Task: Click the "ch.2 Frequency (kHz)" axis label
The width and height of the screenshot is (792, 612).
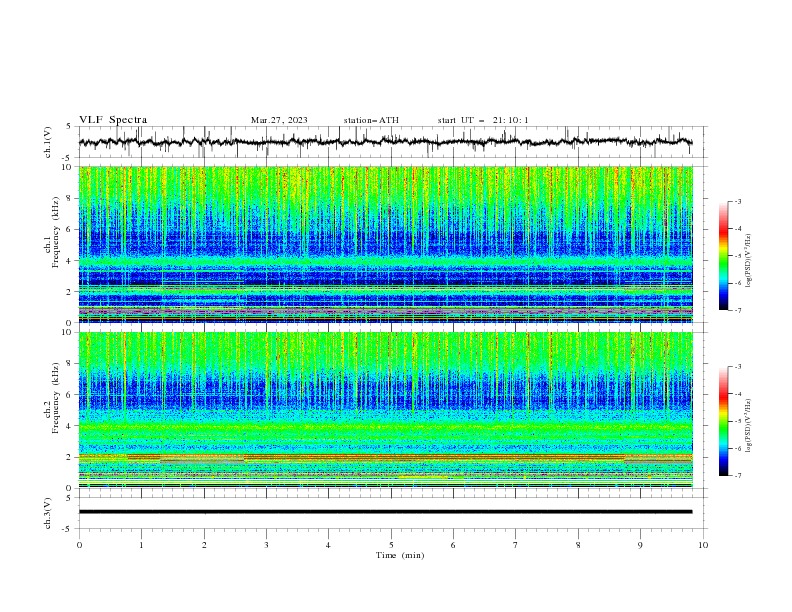Action: (52, 398)
